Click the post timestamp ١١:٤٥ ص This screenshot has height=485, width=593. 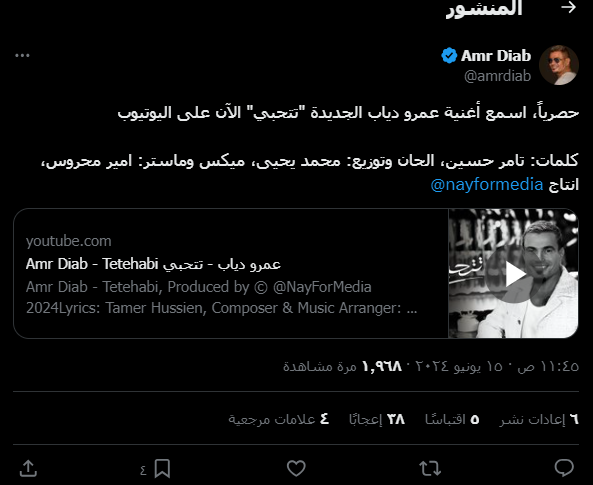(x=548, y=366)
